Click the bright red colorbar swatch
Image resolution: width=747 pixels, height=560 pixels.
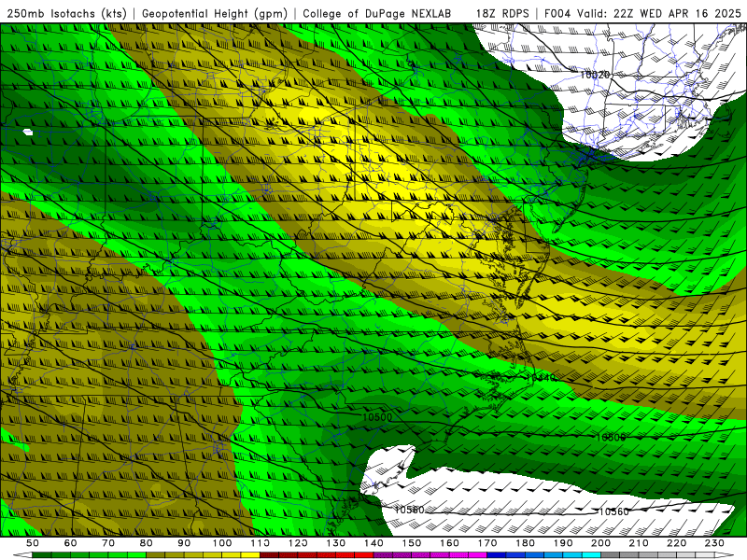coord(363,554)
